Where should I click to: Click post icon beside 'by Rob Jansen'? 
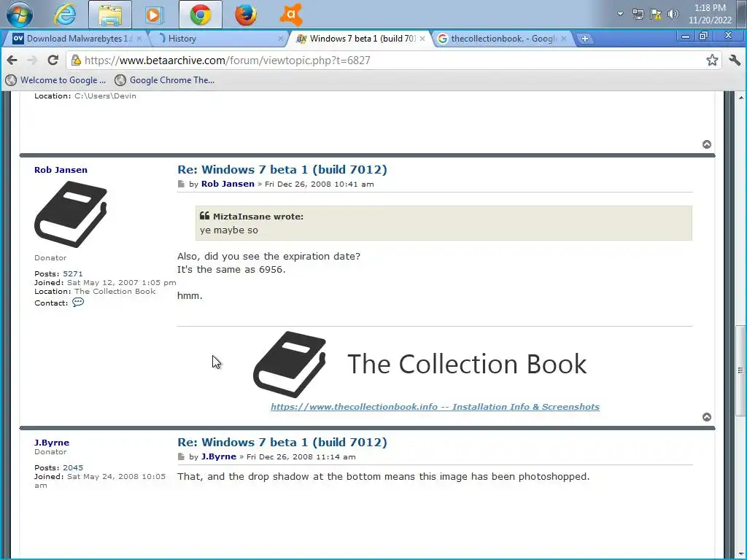pyautogui.click(x=181, y=184)
